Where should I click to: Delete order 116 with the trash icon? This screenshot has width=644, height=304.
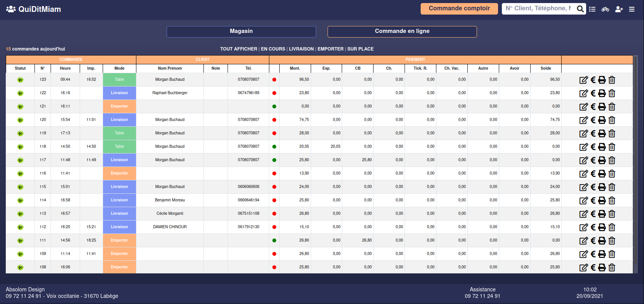pyautogui.click(x=612, y=173)
